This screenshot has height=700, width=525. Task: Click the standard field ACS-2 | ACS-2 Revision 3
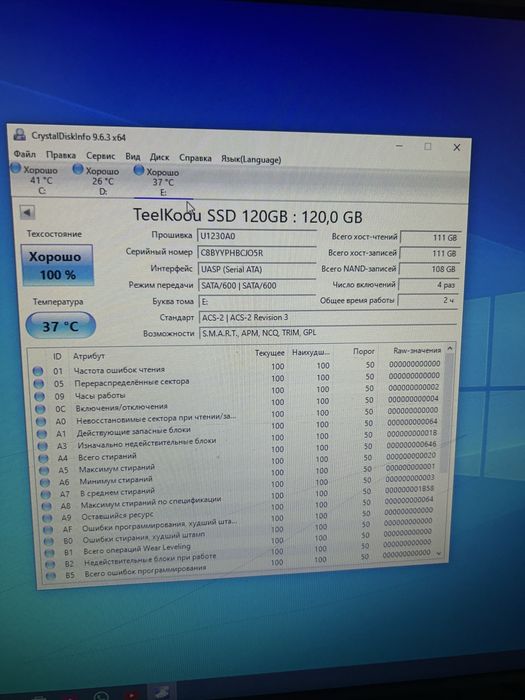click(328, 317)
